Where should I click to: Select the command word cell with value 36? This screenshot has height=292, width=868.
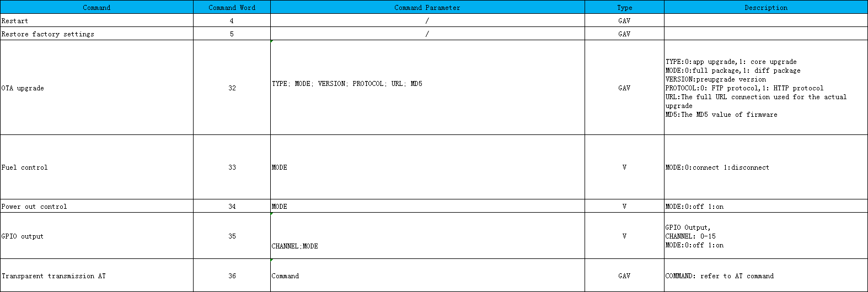[232, 275]
